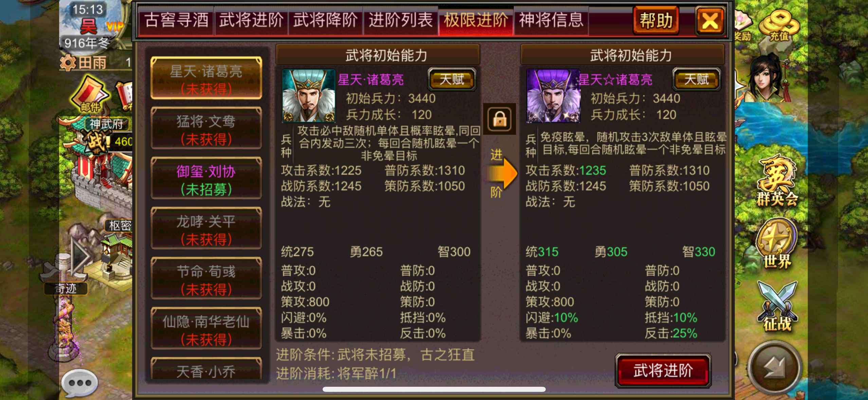This screenshot has height=400, width=868.
Task: Click the 帮助 help button
Action: (x=656, y=21)
